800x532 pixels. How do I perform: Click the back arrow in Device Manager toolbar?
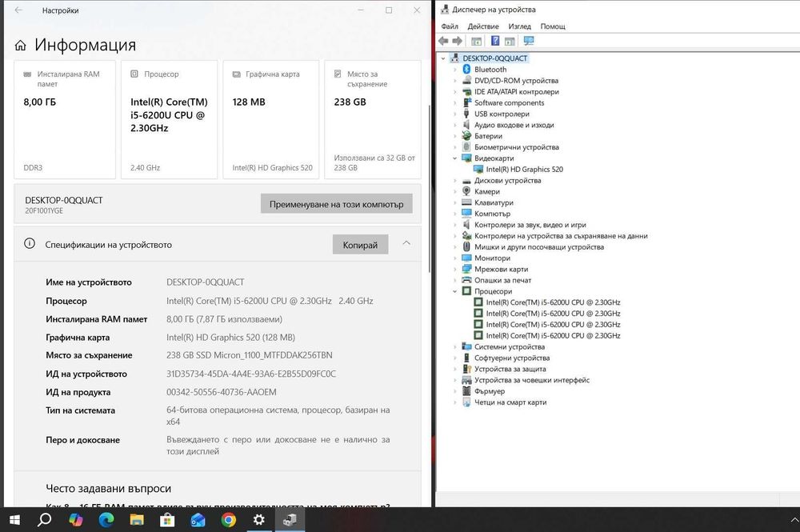tap(443, 41)
